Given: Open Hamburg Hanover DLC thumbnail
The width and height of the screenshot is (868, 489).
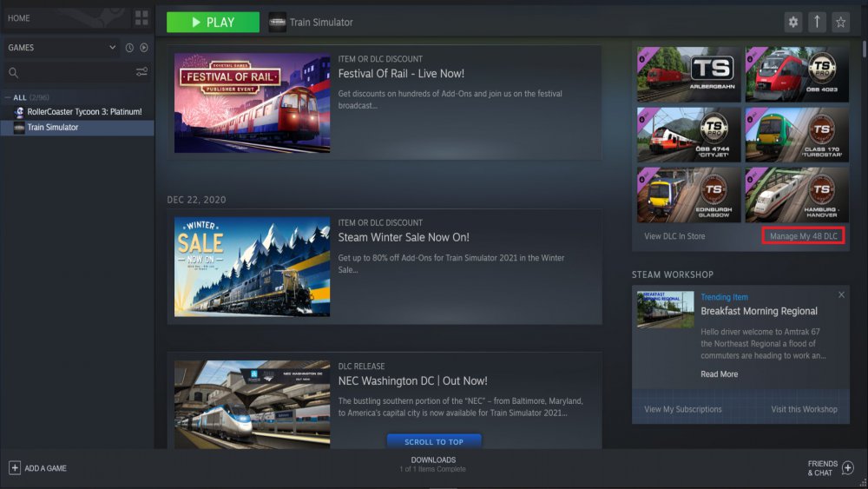Looking at the screenshot, I should (797, 195).
